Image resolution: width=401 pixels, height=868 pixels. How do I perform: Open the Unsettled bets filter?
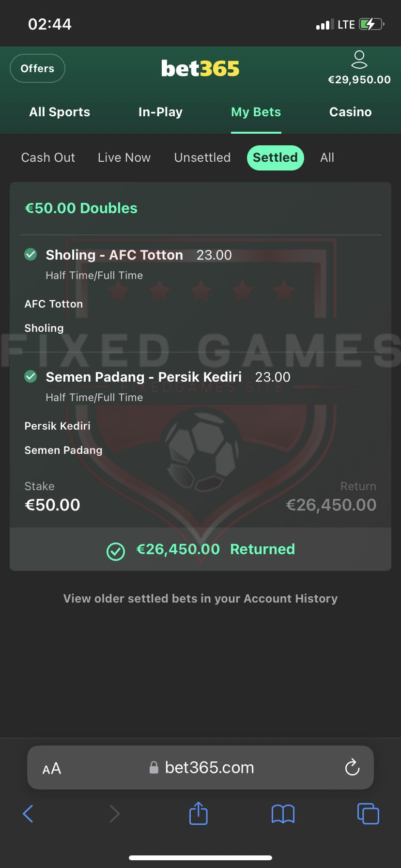[x=202, y=157]
